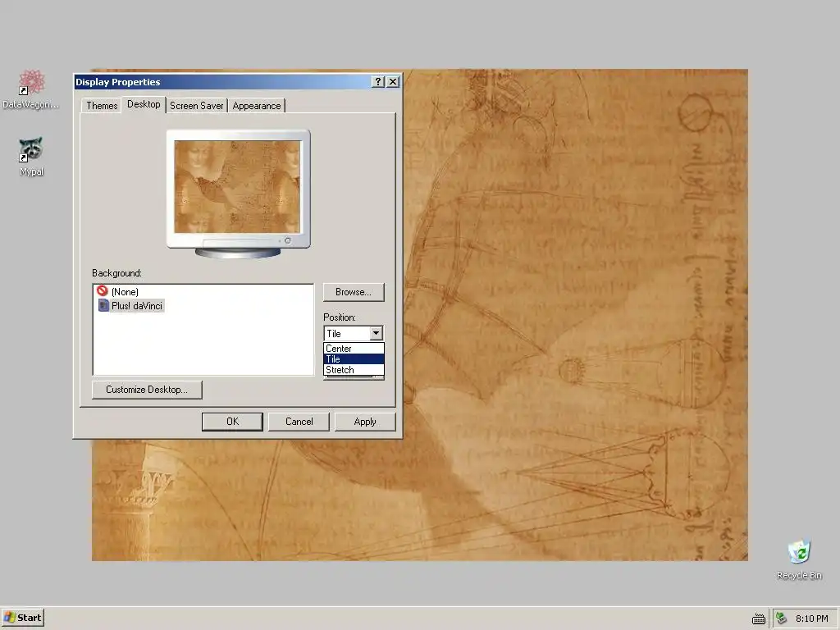Click the network tray icon near clock
This screenshot has width=840, height=630.
pos(782,619)
